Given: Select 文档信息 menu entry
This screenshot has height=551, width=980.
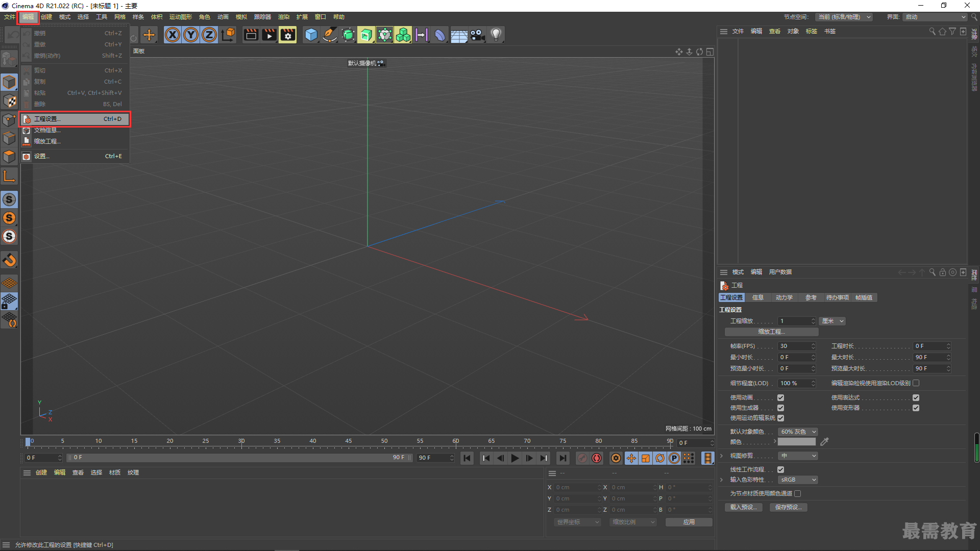Looking at the screenshot, I should coord(75,131).
